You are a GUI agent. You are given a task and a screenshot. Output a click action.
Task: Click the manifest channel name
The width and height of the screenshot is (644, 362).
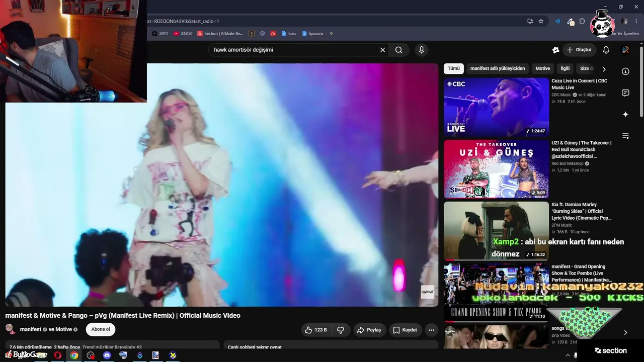pyautogui.click(x=31, y=329)
